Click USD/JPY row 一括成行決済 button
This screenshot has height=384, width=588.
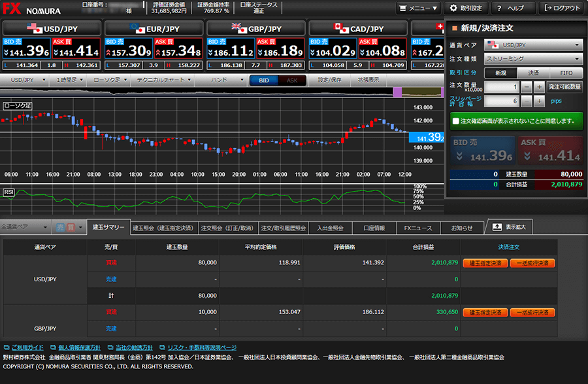coord(532,263)
